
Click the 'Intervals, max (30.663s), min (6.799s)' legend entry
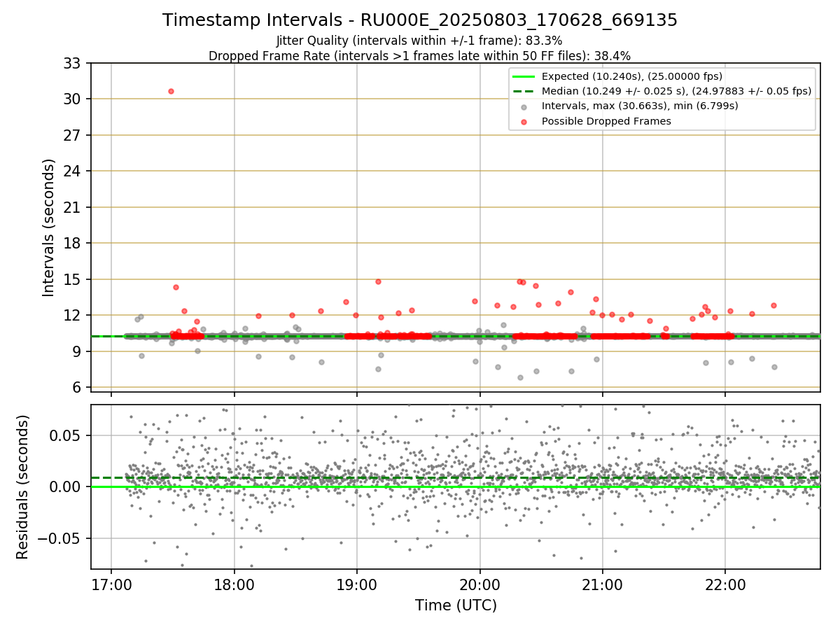point(640,106)
